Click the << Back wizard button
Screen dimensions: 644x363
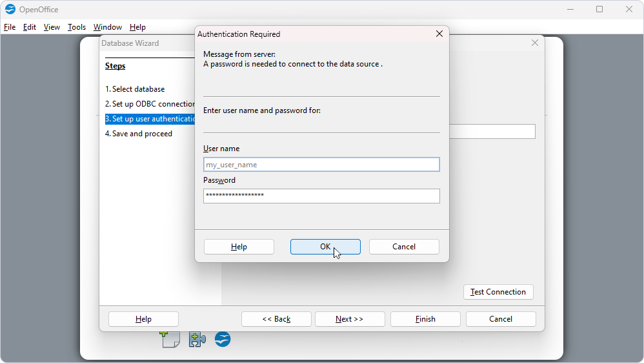276,319
